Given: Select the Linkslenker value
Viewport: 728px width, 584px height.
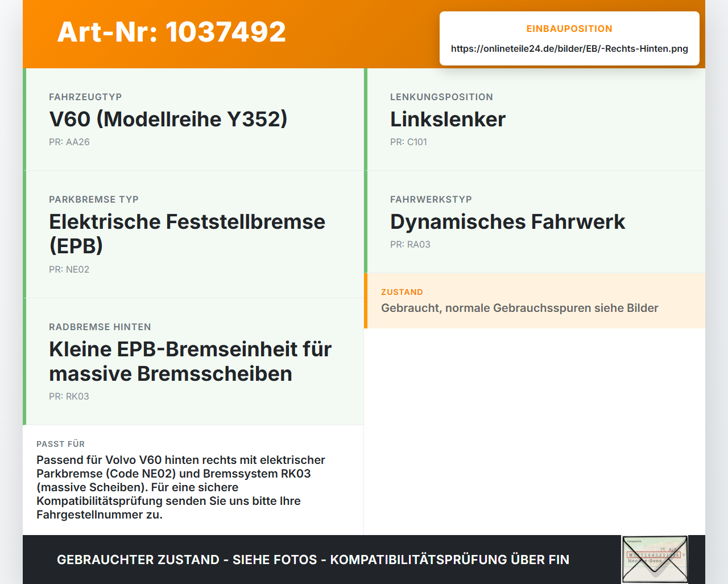Looking at the screenshot, I should (x=448, y=119).
